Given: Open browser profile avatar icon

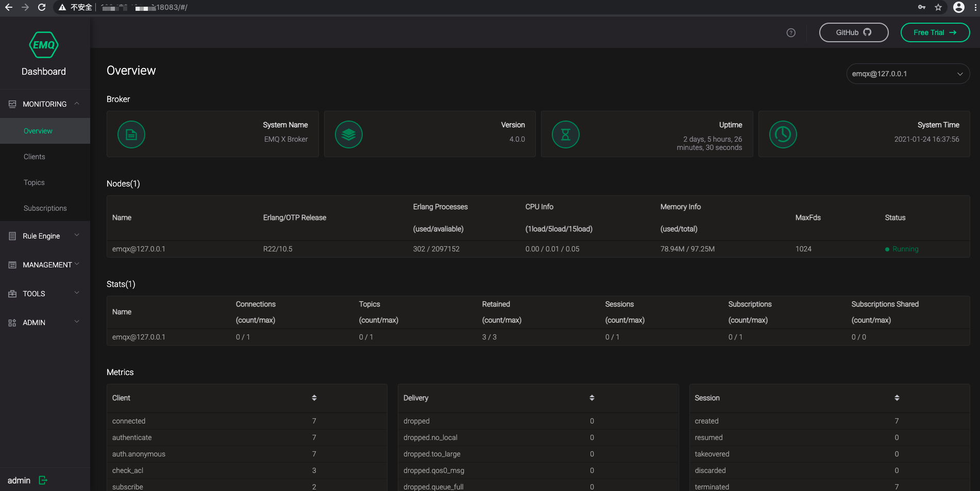Looking at the screenshot, I should point(959,7).
